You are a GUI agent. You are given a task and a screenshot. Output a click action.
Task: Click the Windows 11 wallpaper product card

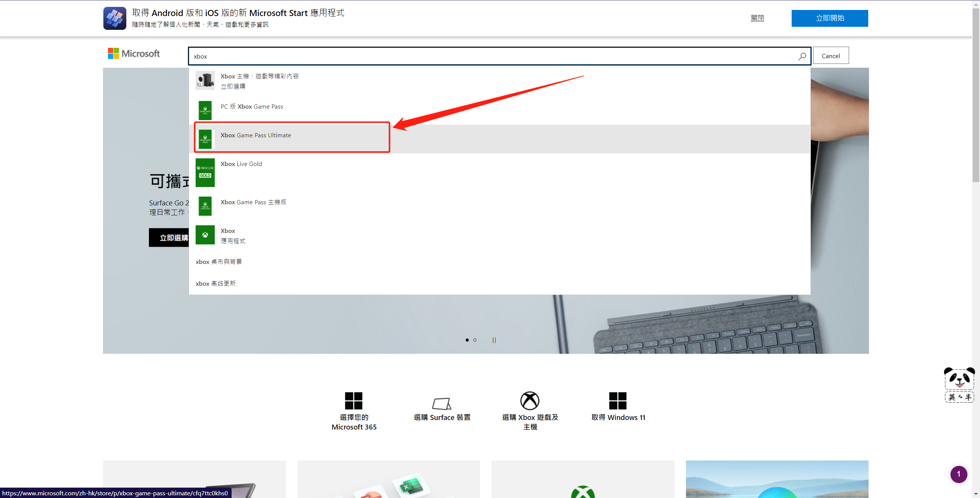[777, 479]
